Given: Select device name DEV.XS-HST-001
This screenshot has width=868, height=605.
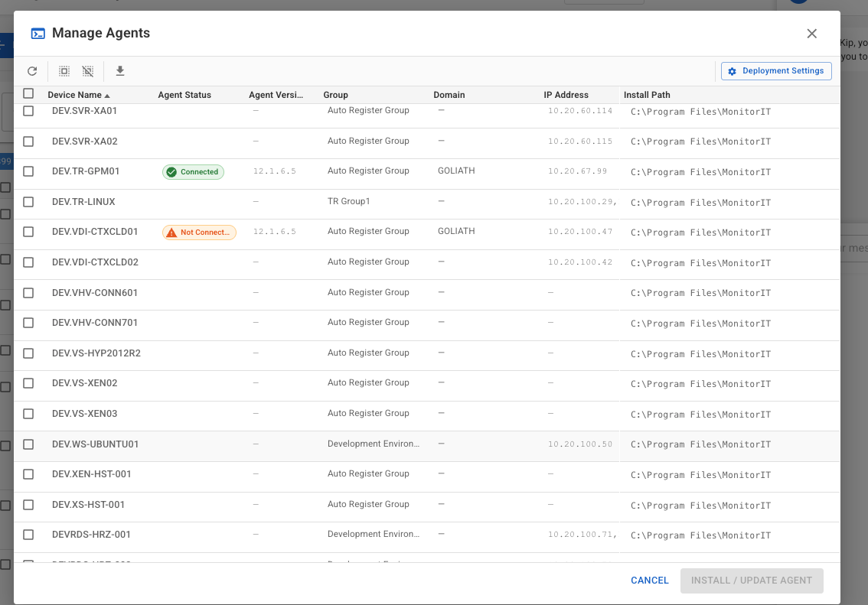Looking at the screenshot, I should click(89, 504).
